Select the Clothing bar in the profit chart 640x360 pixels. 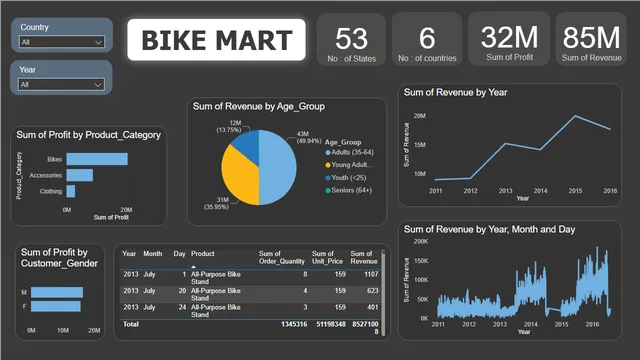[71, 191]
